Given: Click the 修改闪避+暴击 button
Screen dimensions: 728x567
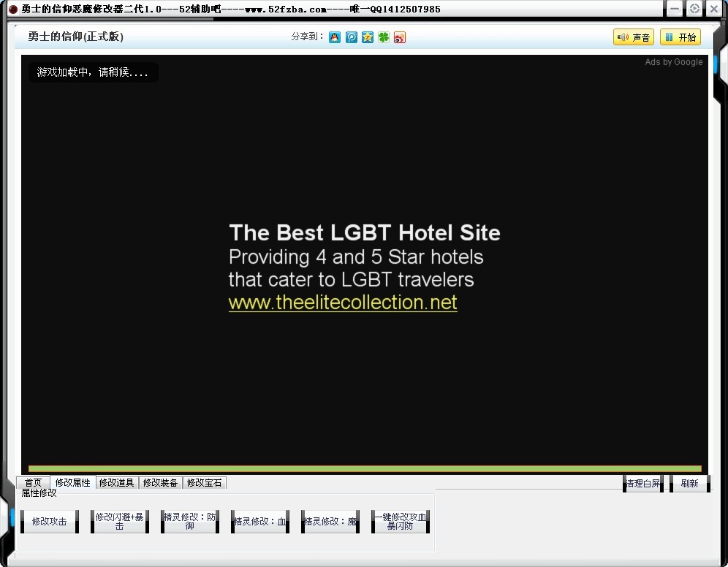Looking at the screenshot, I should coord(119,522).
